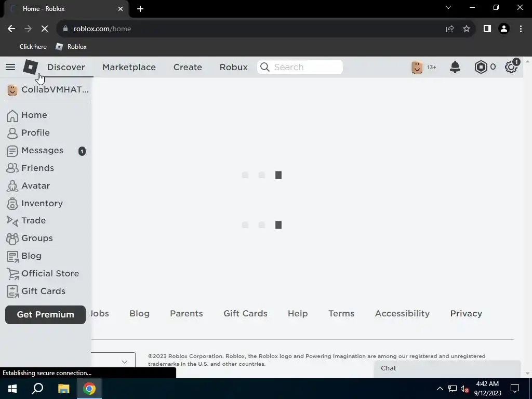Open the network tray icon
The width and height of the screenshot is (532, 399).
point(453,389)
